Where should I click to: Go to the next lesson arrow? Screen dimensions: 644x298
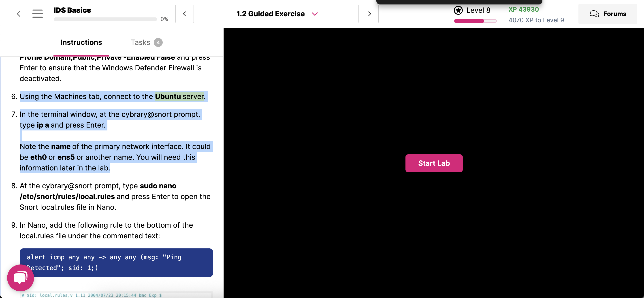click(369, 14)
